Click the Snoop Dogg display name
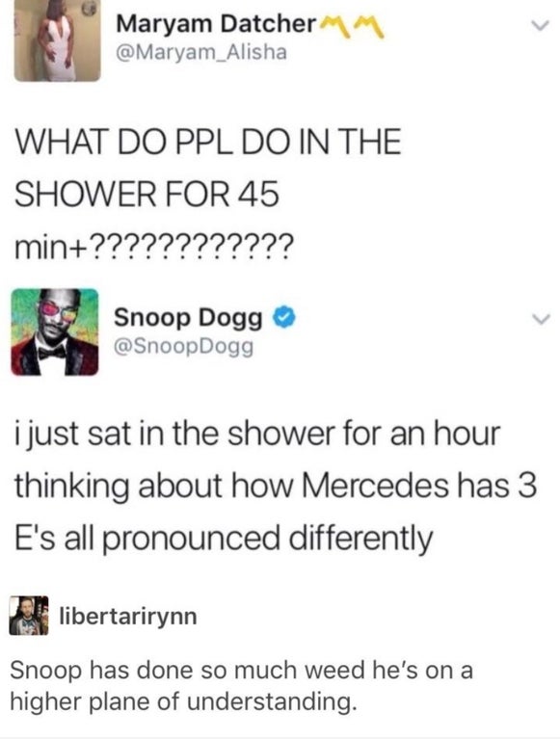Image resolution: width=560 pixels, height=740 pixels. pos(188,317)
